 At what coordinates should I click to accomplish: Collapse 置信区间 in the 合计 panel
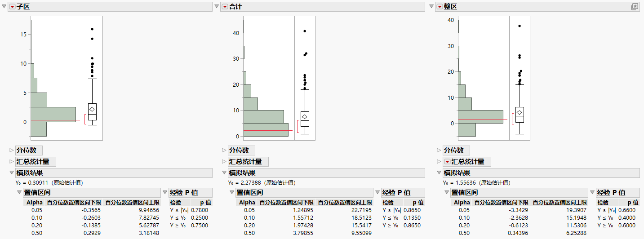click(232, 193)
